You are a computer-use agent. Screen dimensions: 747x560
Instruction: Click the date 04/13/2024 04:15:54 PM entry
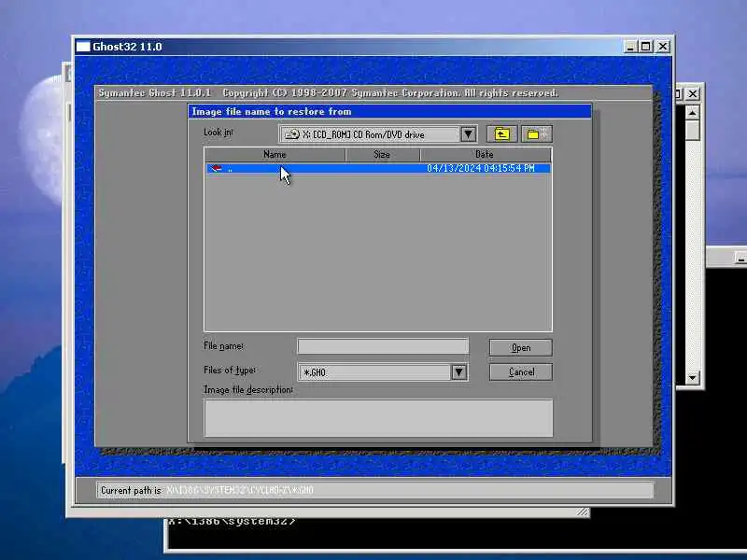point(481,168)
